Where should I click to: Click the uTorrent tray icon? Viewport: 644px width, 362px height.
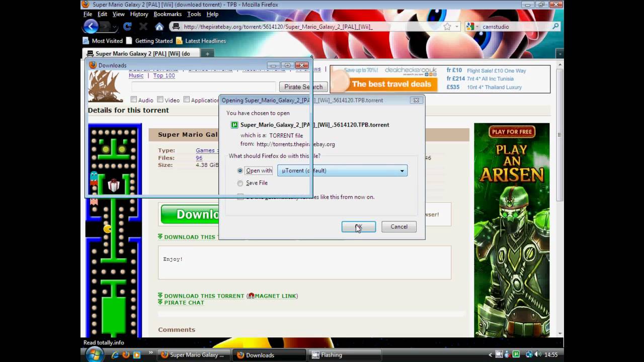(516, 355)
